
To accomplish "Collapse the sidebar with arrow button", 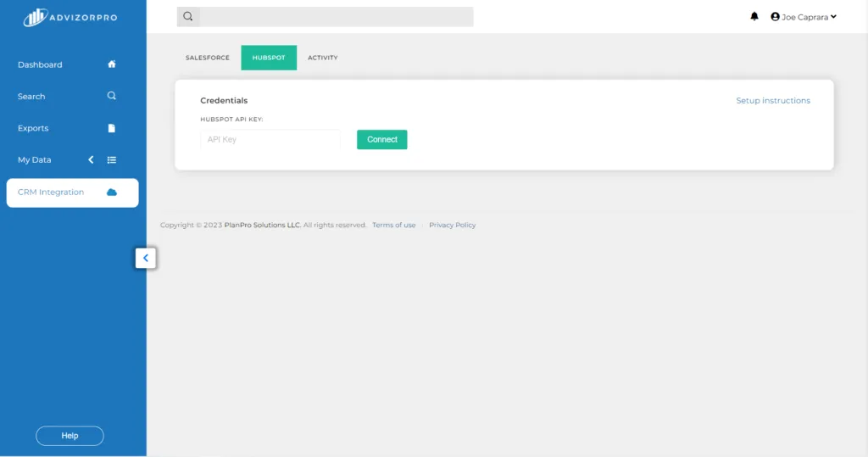I will pyautogui.click(x=146, y=258).
